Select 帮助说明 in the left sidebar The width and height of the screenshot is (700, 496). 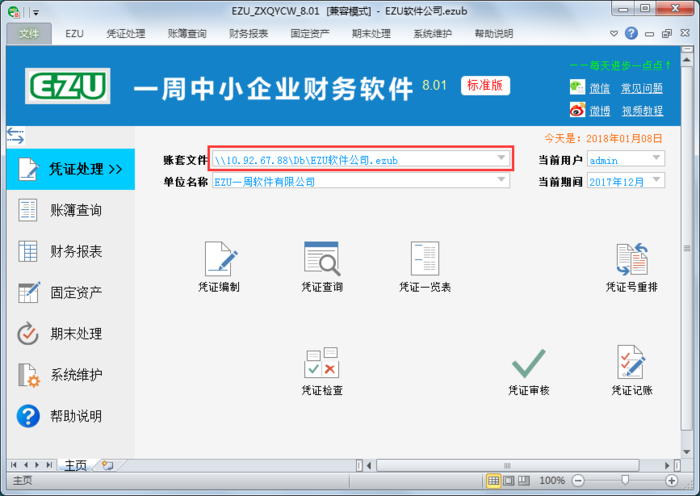point(71,416)
